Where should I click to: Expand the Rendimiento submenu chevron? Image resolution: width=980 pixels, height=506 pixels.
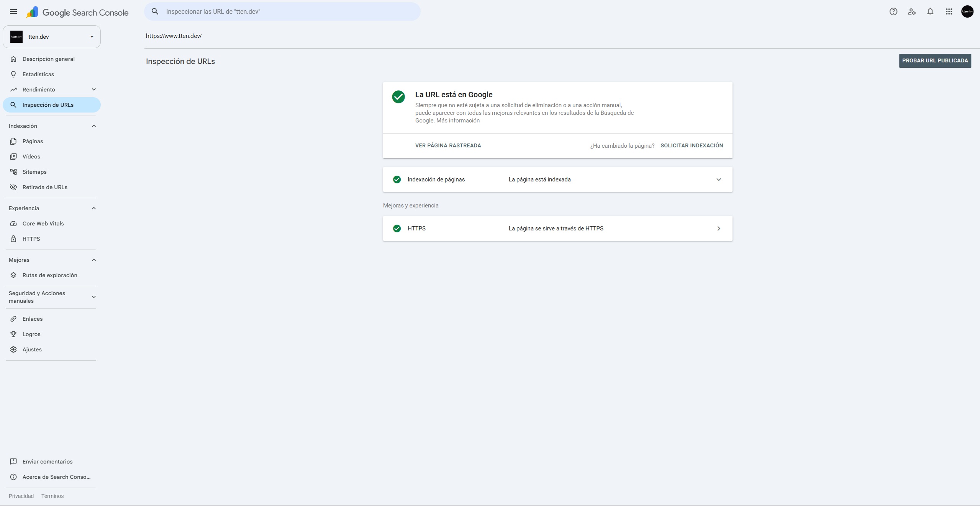pyautogui.click(x=93, y=90)
